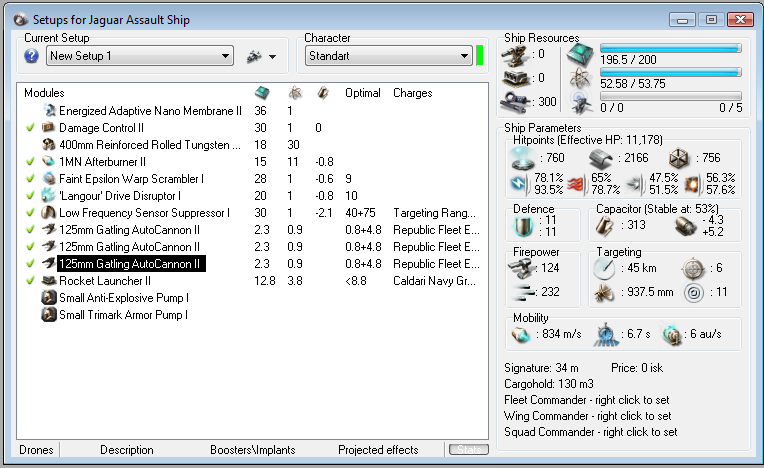Viewport: 764px width, 468px height.
Task: Open the Projected effects tab
Action: point(378,449)
